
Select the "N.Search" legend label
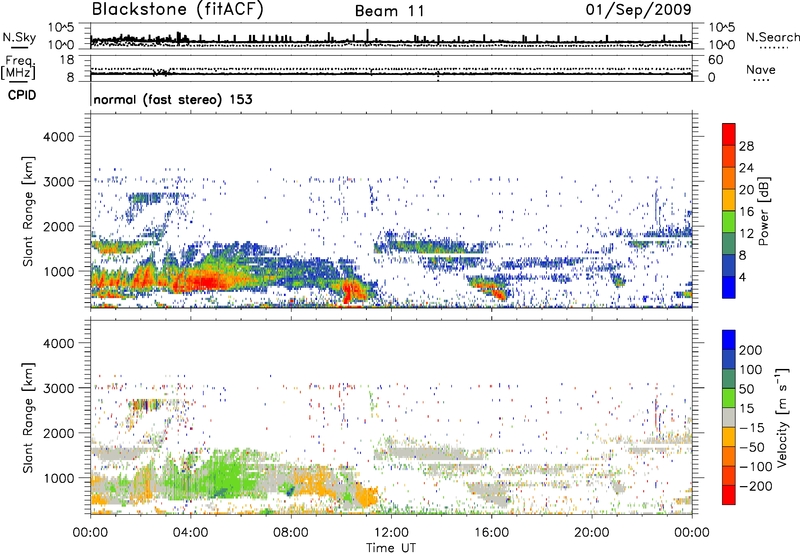pyautogui.click(x=773, y=37)
